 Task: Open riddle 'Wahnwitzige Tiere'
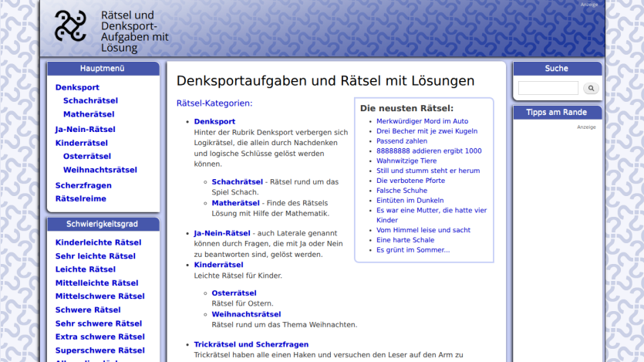(x=406, y=161)
